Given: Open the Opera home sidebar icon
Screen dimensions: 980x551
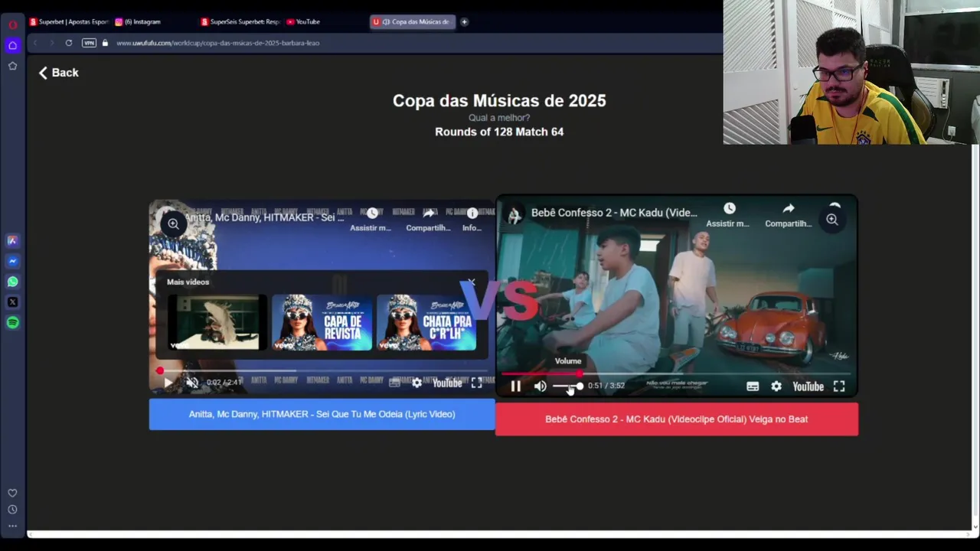Looking at the screenshot, I should point(12,46).
